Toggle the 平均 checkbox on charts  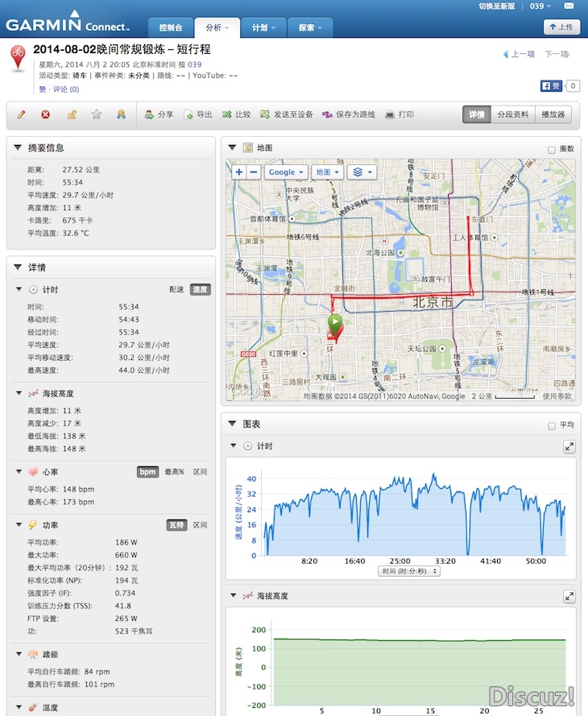[x=552, y=425]
